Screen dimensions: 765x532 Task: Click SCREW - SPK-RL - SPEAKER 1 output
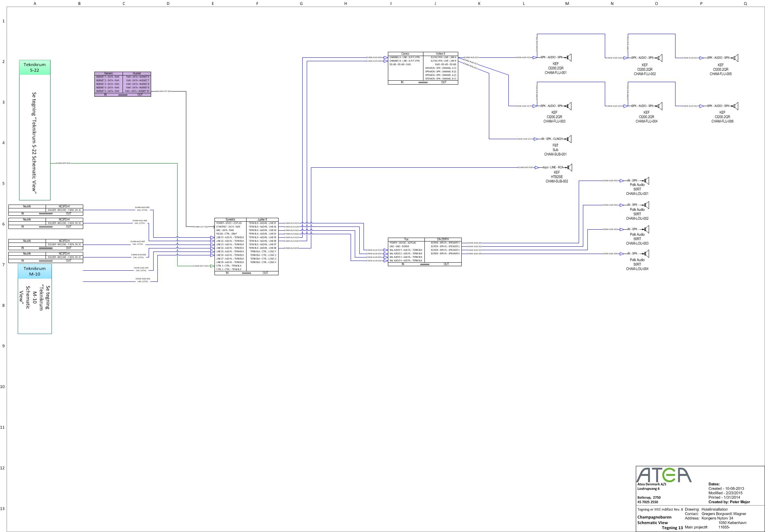445,243
